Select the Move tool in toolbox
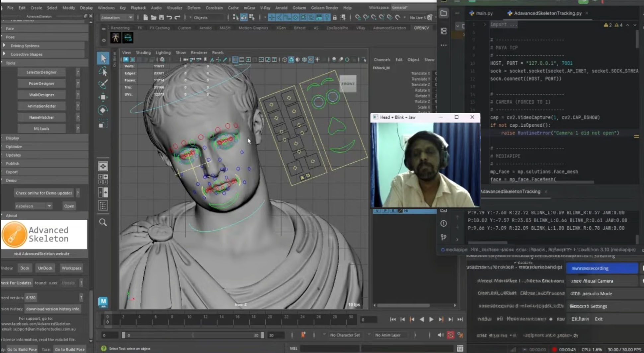 point(103,97)
